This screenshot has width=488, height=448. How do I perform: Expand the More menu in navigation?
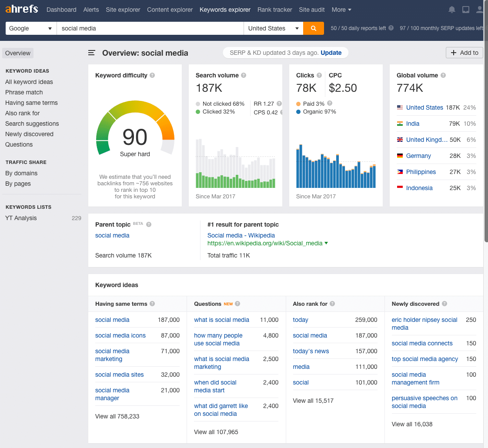341,10
